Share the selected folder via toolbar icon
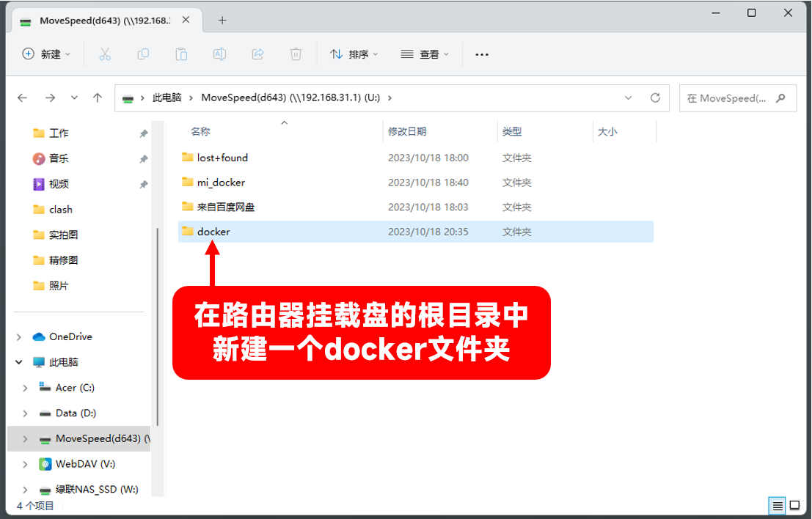 tap(257, 54)
